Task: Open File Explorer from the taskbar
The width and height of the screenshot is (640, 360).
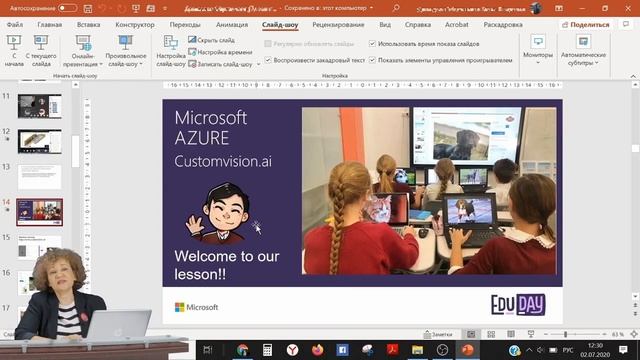Action: (x=417, y=350)
